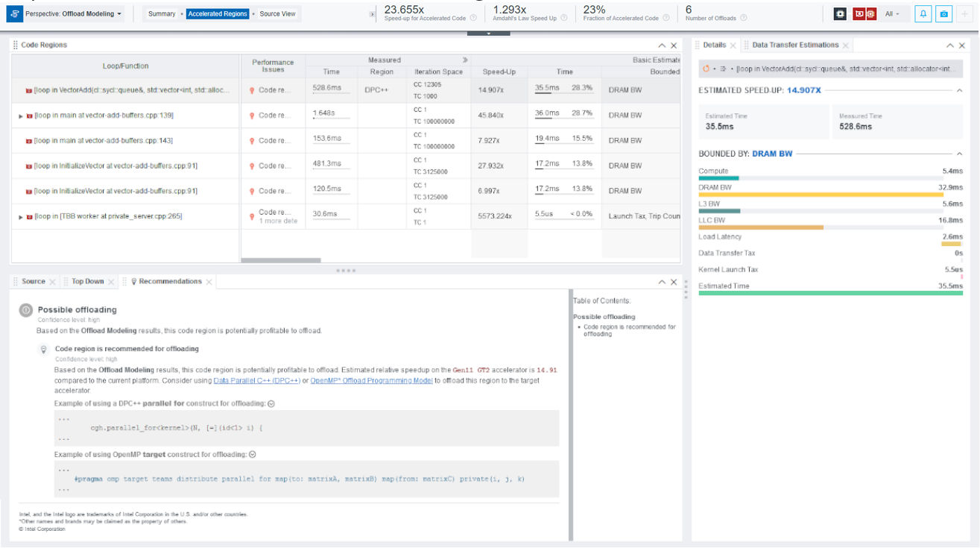
Task: Click the notification bell icon
Action: pyautogui.click(x=923, y=13)
